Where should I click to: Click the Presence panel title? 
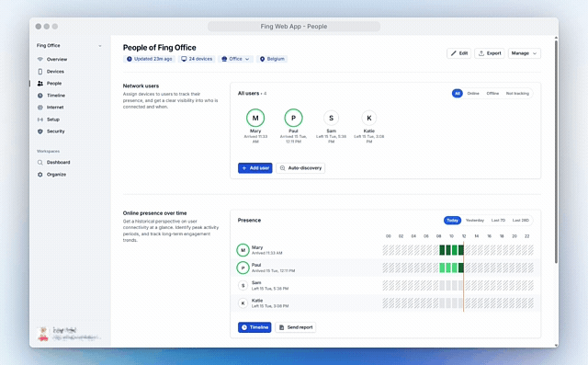pyautogui.click(x=249, y=221)
